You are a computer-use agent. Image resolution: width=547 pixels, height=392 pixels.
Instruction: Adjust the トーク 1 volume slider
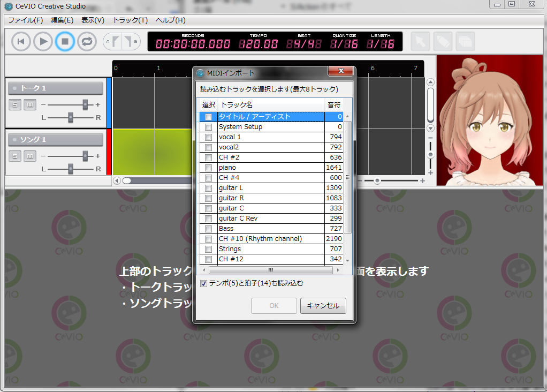pyautogui.click(x=85, y=104)
